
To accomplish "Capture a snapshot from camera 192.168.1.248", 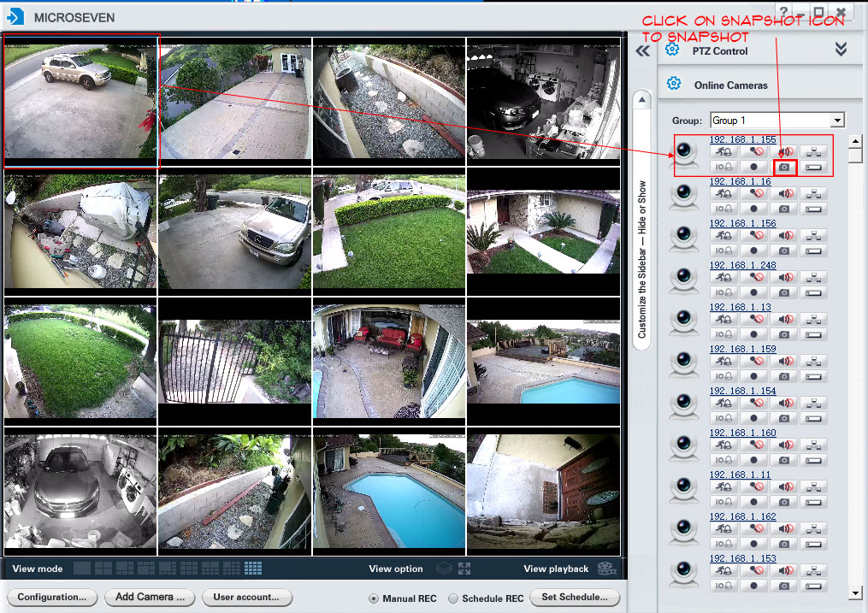I will pos(784,292).
